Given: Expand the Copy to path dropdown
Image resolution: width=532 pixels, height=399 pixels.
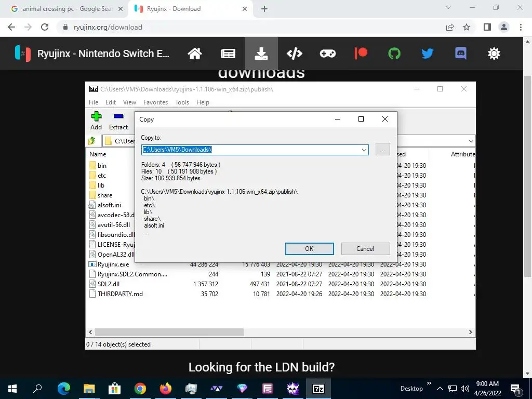Looking at the screenshot, I should pos(364,150).
